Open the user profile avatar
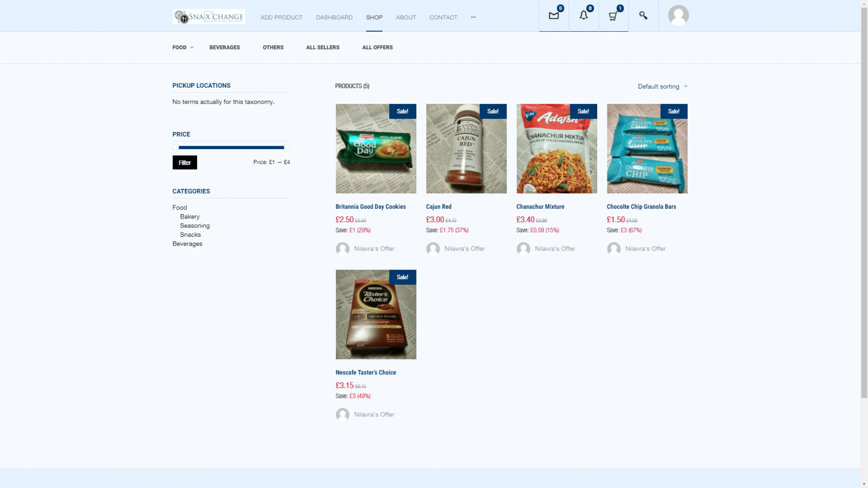This screenshot has height=488, width=868. coord(678,16)
